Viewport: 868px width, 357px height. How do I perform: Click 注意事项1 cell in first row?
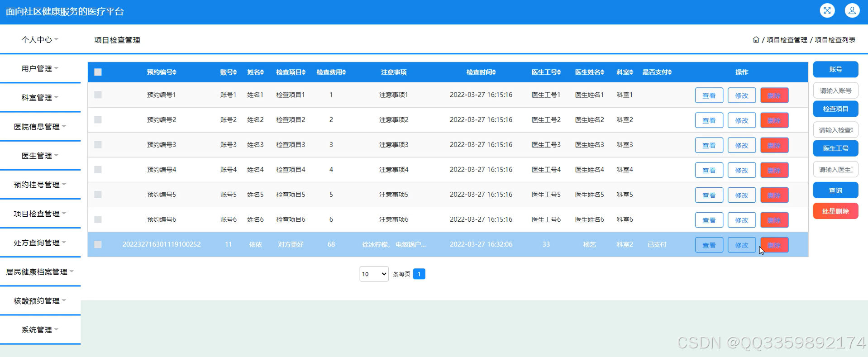point(394,95)
